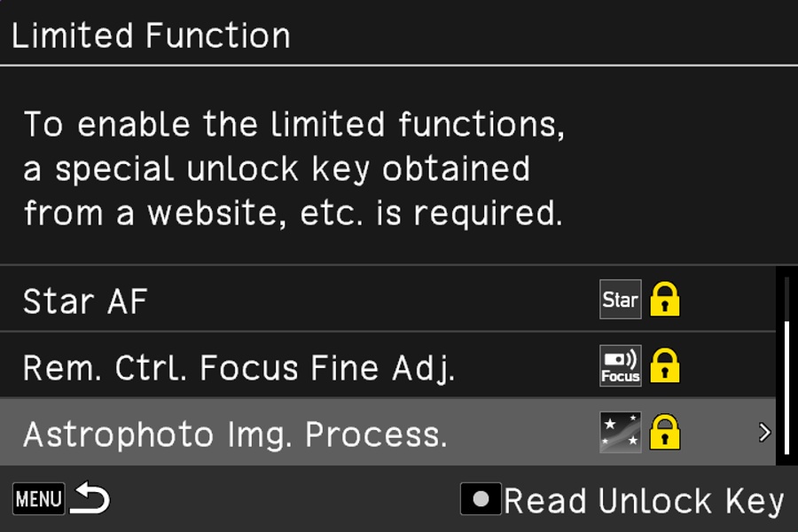Select the Rem. Ctrl. Focus Fine Adj. icon
798x532 pixels.
pos(620,364)
